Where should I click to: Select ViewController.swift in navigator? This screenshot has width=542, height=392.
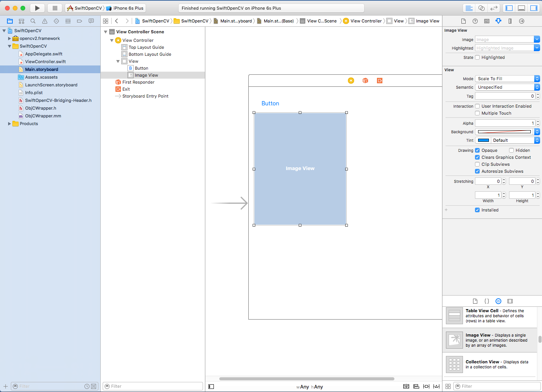(45, 62)
